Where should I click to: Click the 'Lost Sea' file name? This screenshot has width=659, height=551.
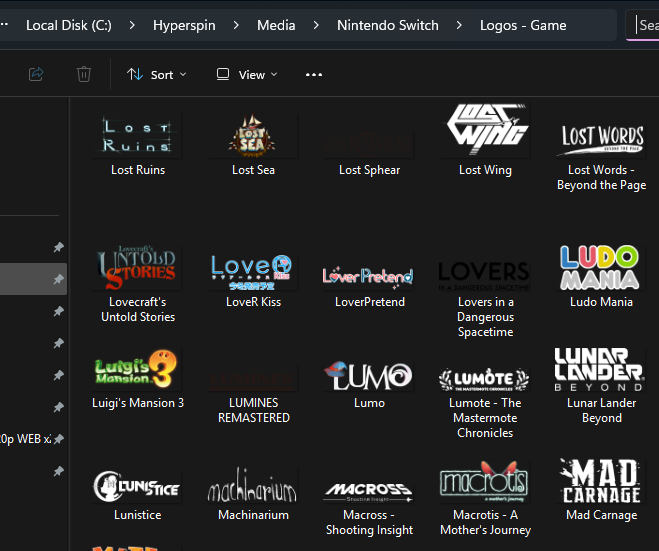(x=253, y=170)
